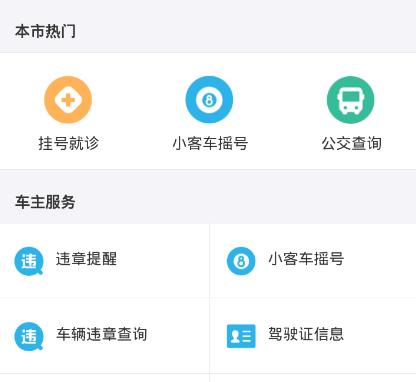
Task: Tap the number 8 in the large blue ball
Action: click(209, 100)
